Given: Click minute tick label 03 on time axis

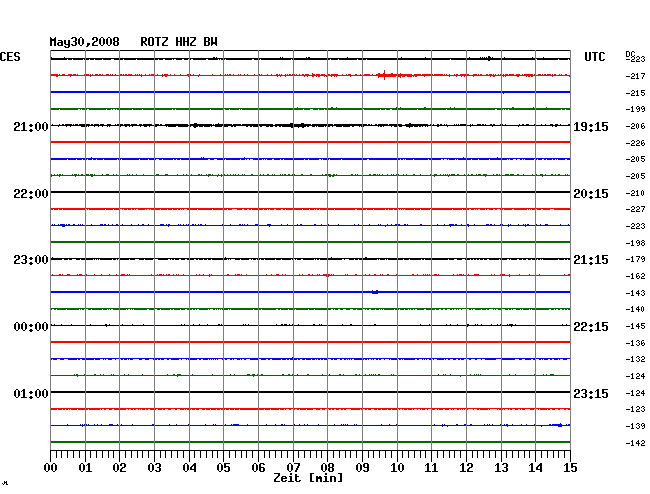Looking at the screenshot, I should (154, 468).
